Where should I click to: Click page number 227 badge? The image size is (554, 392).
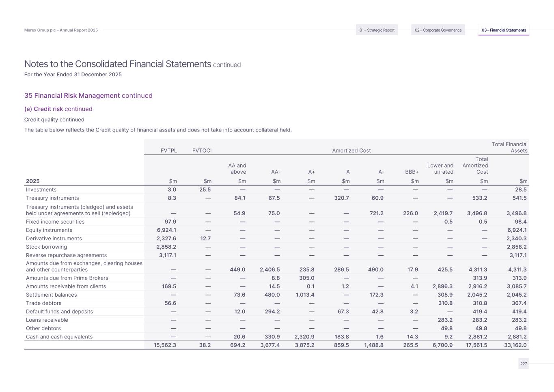pos(523,364)
